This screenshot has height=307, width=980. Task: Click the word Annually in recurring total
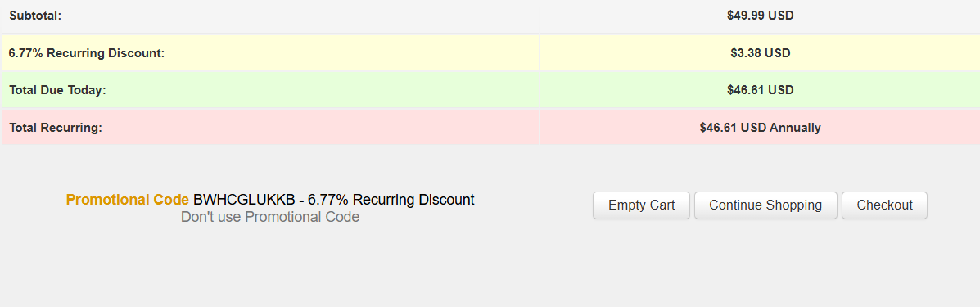(x=795, y=128)
